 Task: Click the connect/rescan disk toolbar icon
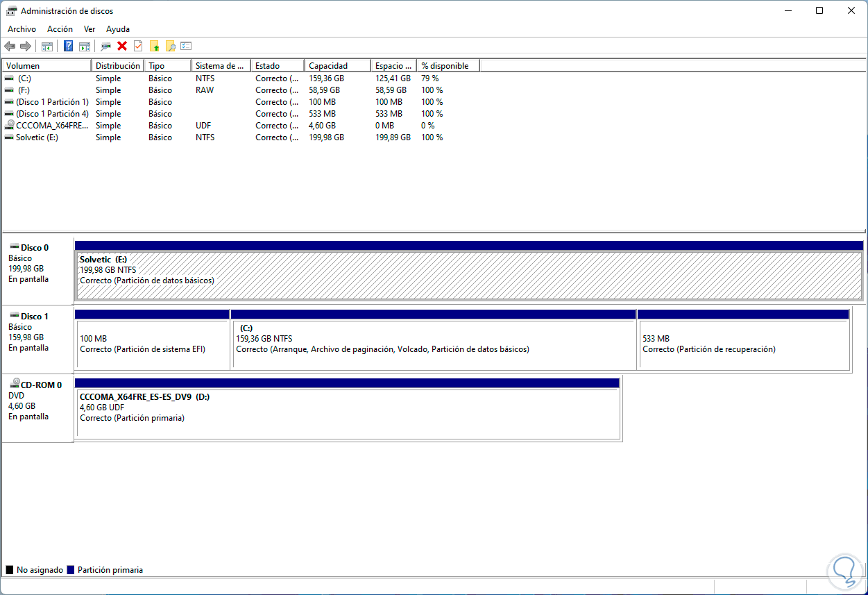pos(105,47)
